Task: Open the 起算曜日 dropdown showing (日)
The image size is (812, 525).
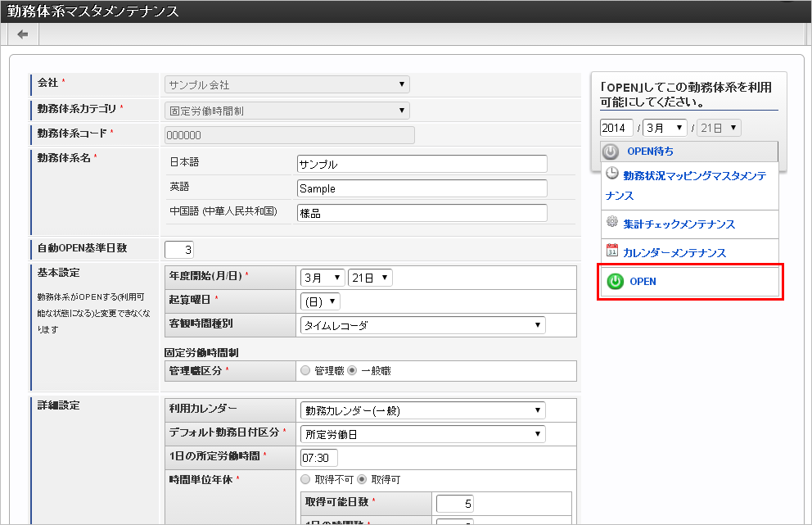Action: [x=320, y=301]
